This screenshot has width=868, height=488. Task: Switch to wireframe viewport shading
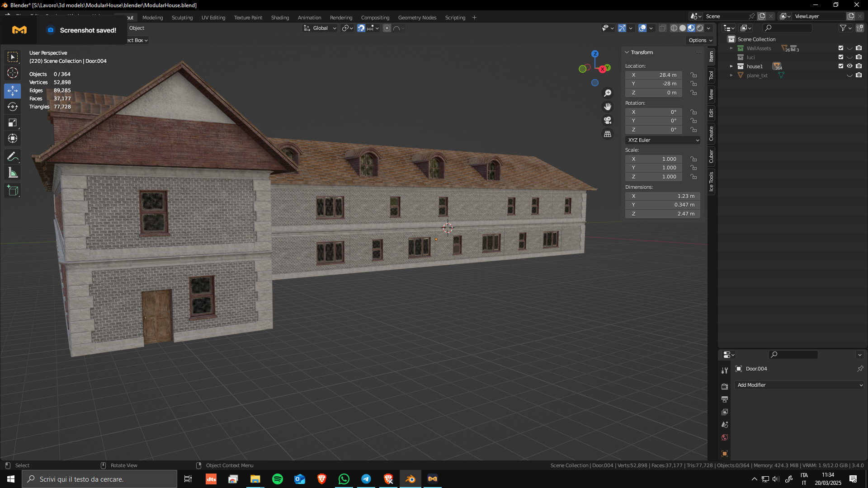click(674, 28)
